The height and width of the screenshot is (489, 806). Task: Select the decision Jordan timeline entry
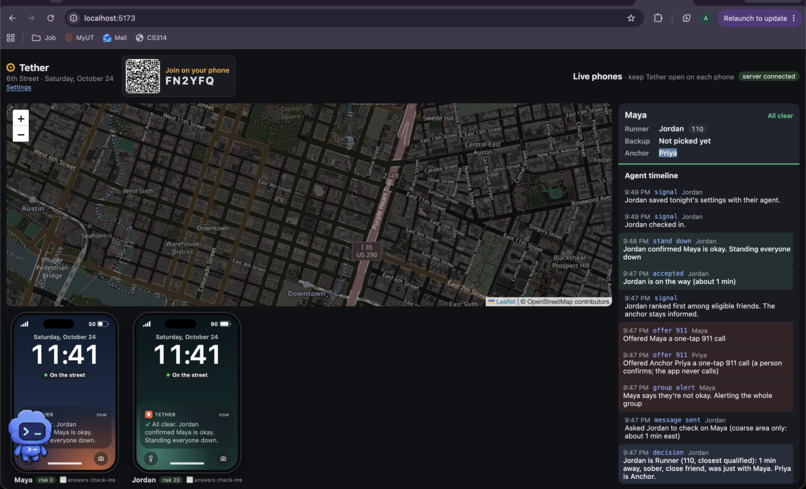click(706, 464)
